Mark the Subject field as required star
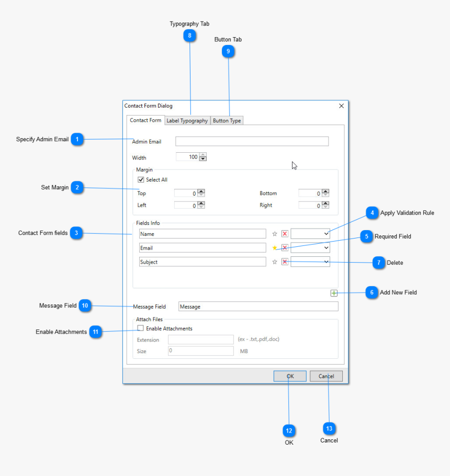Screen dimensions: 450x476 point(275,262)
